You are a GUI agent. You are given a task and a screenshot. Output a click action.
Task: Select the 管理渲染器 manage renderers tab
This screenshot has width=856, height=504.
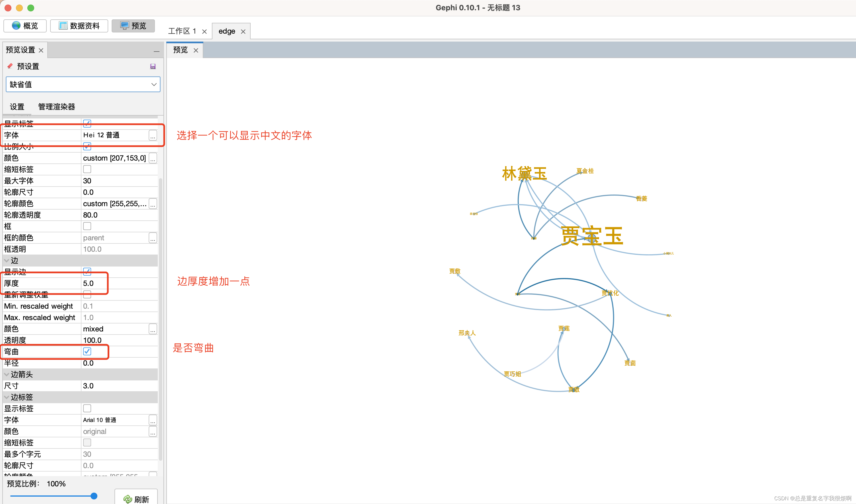(57, 107)
